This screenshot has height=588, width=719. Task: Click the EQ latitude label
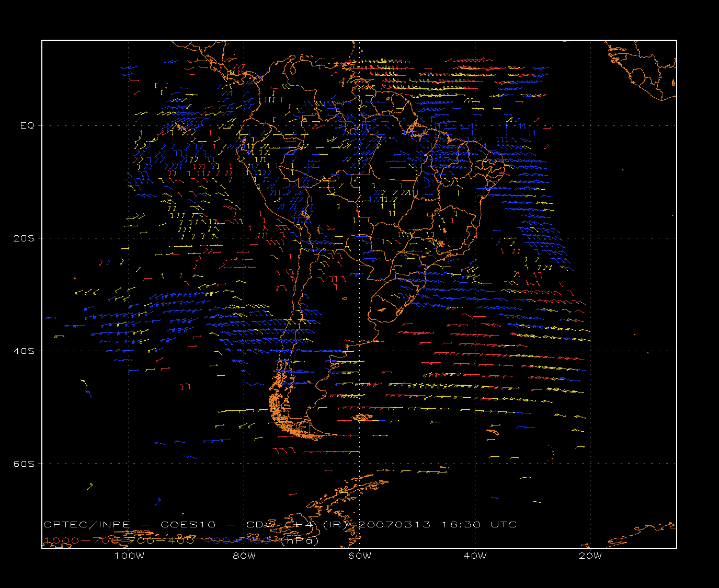(27, 125)
